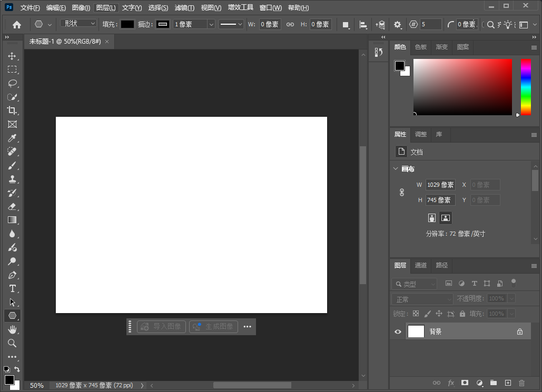This screenshot has height=392, width=542.
Task: Toggle lock transparent pixels in Layers panel
Action: [415, 313]
